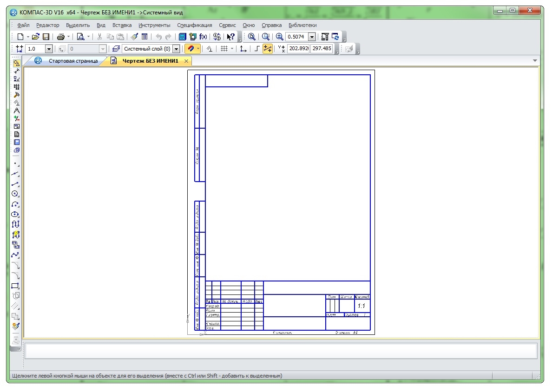Toggle the snapping magnet button

pyautogui.click(x=190, y=49)
